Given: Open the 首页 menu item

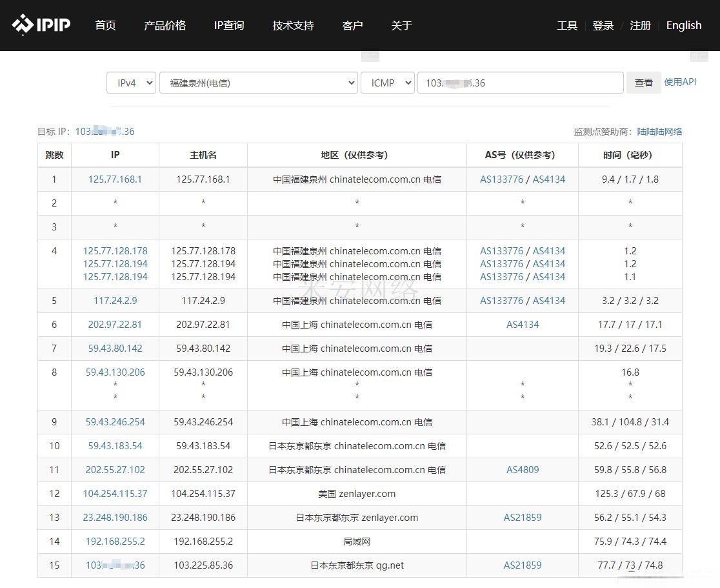Looking at the screenshot, I should (105, 25).
